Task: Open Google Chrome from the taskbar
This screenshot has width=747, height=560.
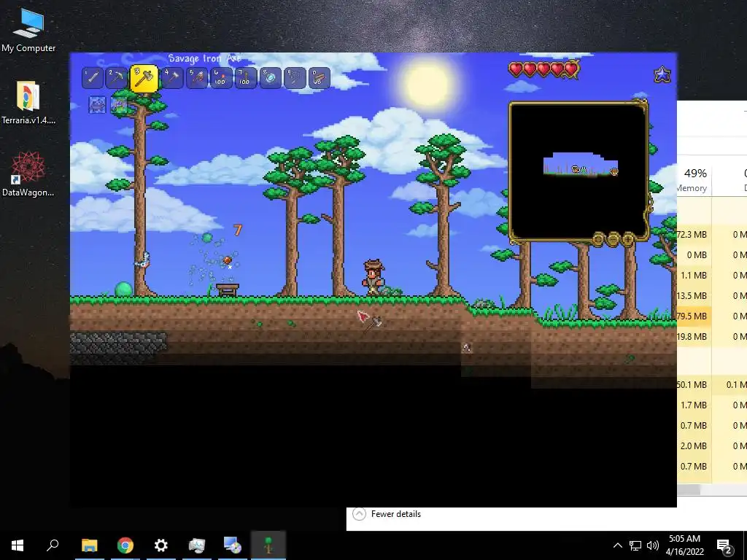Action: click(125, 545)
